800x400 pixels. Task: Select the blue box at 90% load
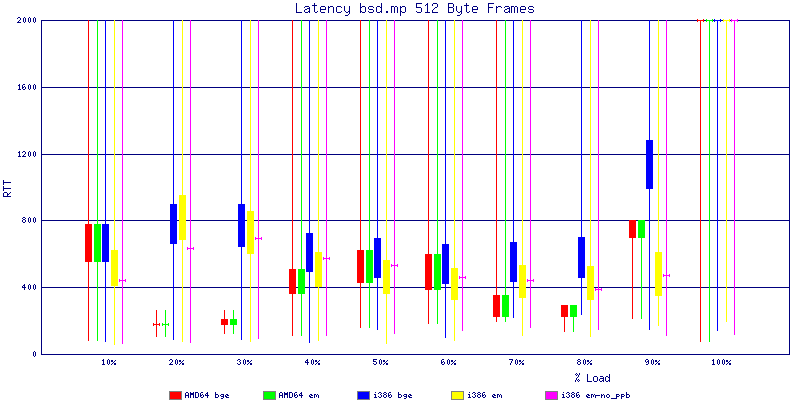649,164
